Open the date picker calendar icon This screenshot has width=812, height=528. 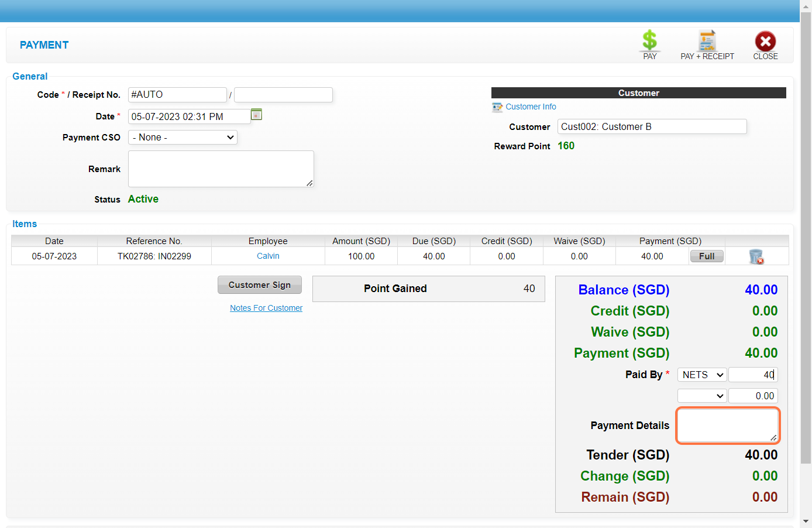click(x=256, y=114)
